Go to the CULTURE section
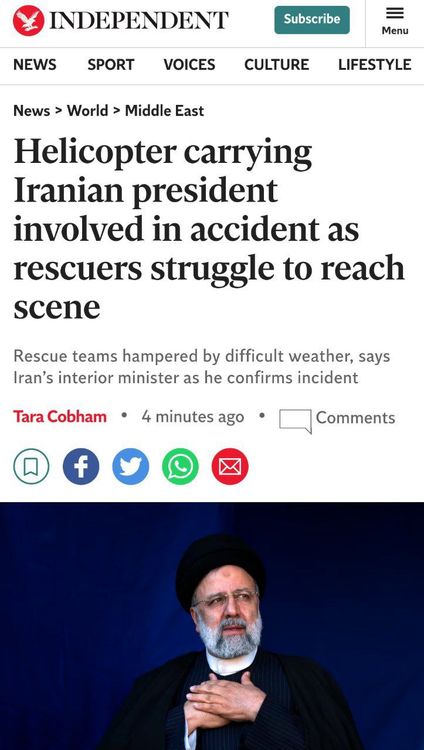This screenshot has height=750, width=424. [x=277, y=65]
